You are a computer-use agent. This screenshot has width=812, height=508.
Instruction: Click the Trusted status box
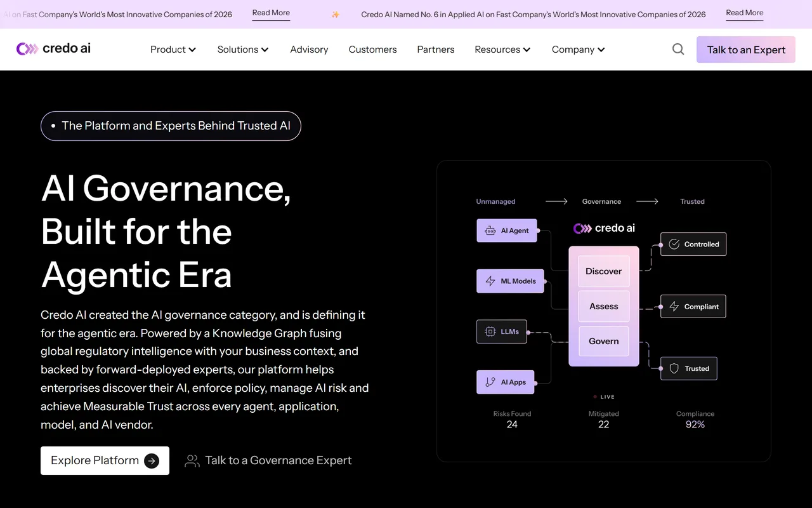689,369
